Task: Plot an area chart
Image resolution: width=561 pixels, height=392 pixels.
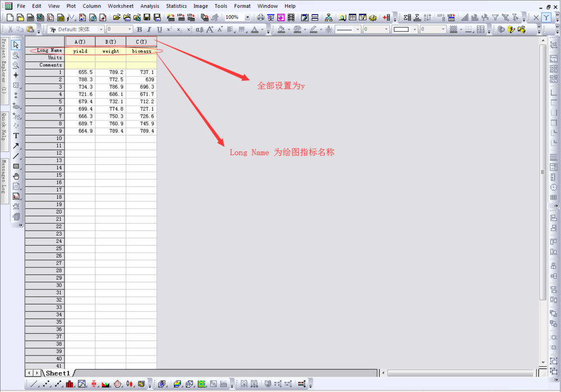Action: (106, 384)
